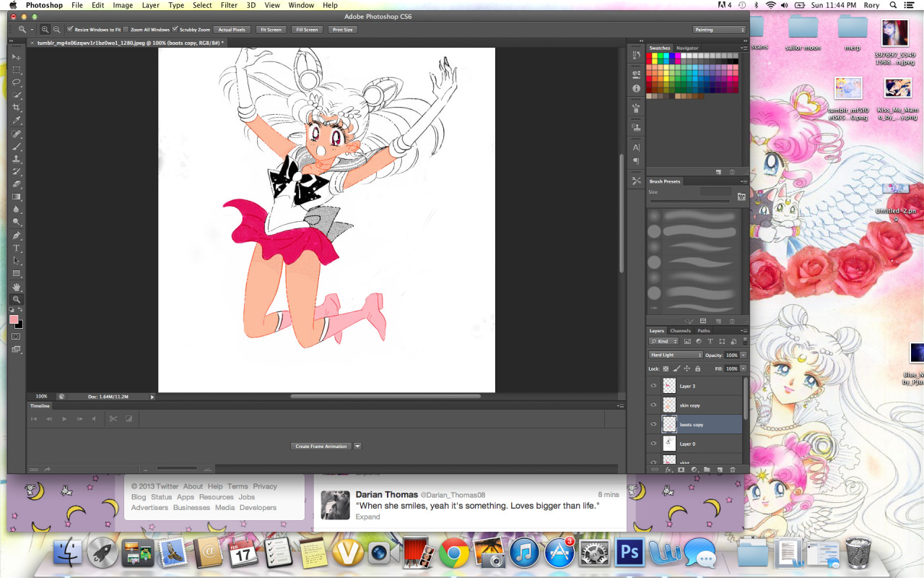
Task: Click the Fill Screen button
Action: 306,30
